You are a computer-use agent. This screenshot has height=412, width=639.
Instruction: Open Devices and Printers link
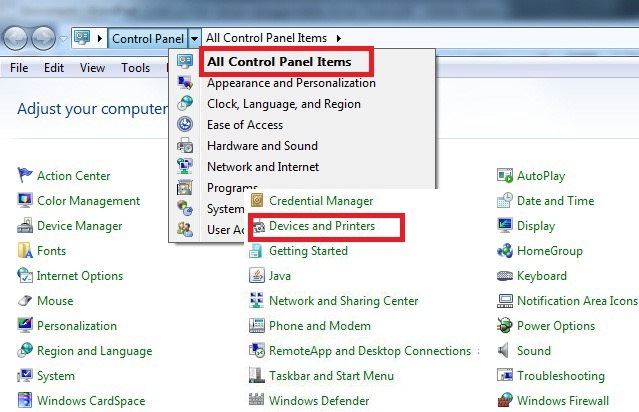[x=322, y=226]
